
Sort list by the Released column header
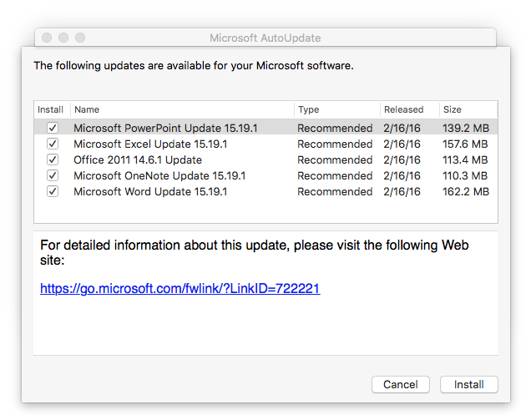410,109
